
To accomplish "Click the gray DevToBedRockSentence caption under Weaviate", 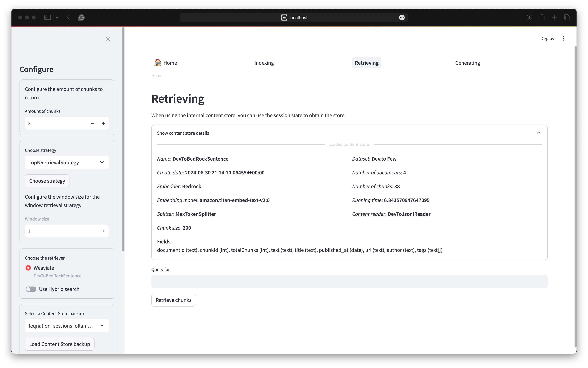I will 57,276.
